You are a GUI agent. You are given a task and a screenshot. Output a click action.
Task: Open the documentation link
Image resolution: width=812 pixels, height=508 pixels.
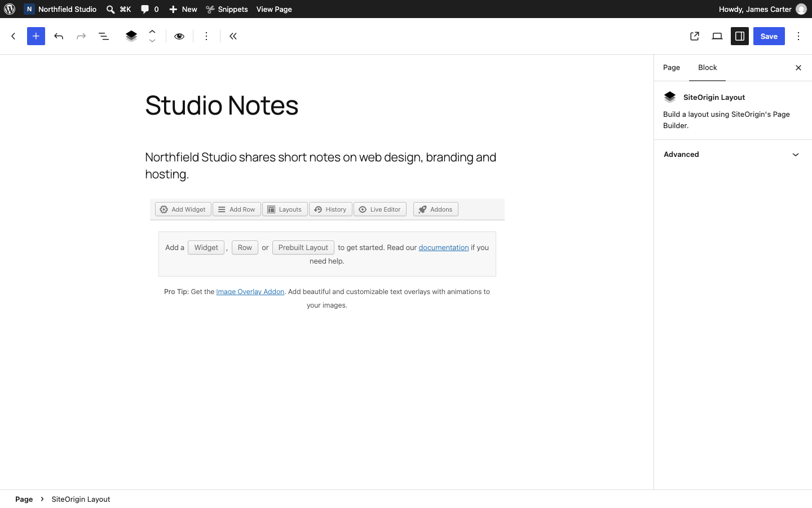pyautogui.click(x=444, y=248)
